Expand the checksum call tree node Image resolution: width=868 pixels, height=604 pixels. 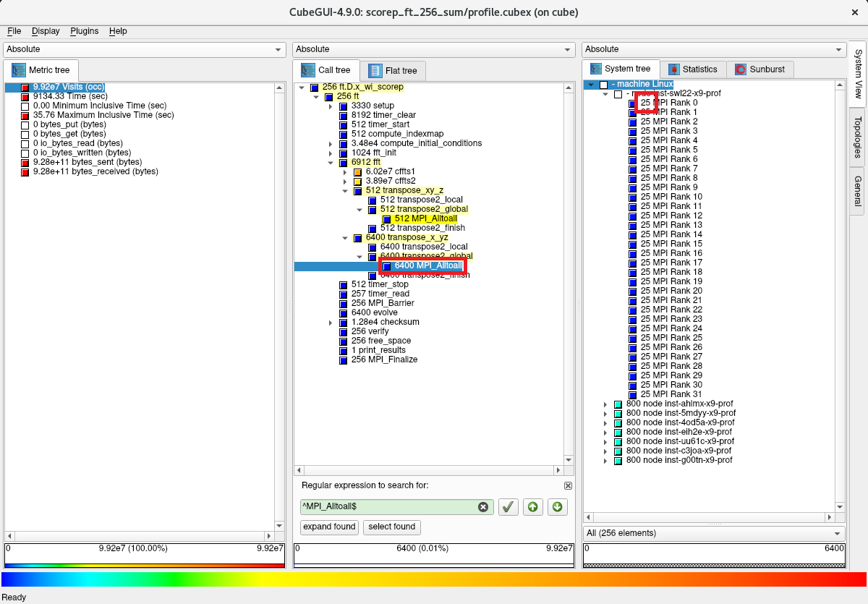(331, 323)
